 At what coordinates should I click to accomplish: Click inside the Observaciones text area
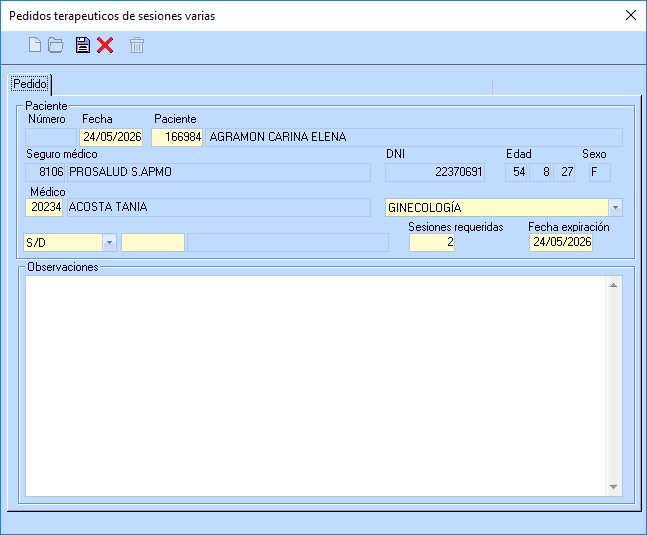pyautogui.click(x=315, y=386)
